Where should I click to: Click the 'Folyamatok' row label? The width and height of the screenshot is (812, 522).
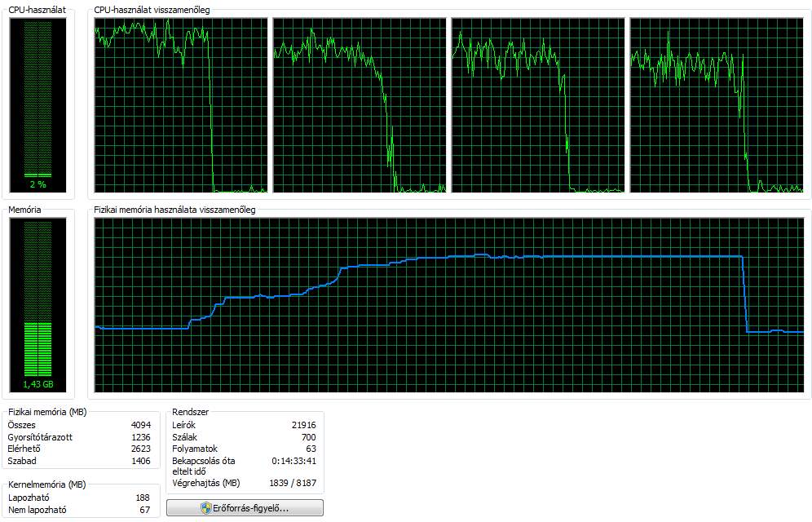tap(195, 449)
